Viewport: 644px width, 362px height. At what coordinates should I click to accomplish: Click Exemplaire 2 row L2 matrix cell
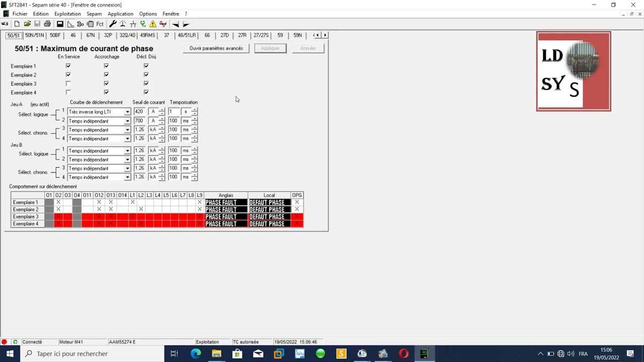[141, 209]
